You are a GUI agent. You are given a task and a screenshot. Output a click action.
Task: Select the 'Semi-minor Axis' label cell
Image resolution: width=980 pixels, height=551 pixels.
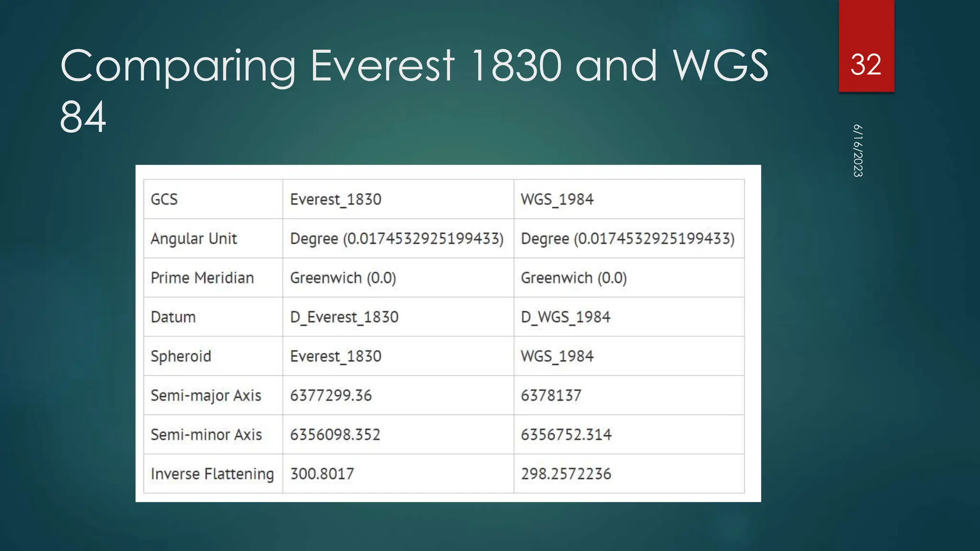[213, 435]
